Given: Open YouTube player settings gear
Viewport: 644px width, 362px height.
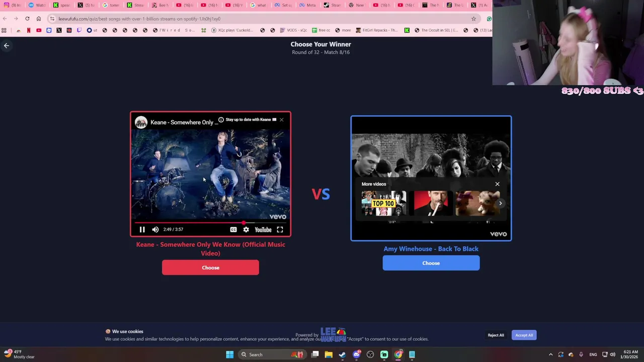Looking at the screenshot, I should coord(246,230).
